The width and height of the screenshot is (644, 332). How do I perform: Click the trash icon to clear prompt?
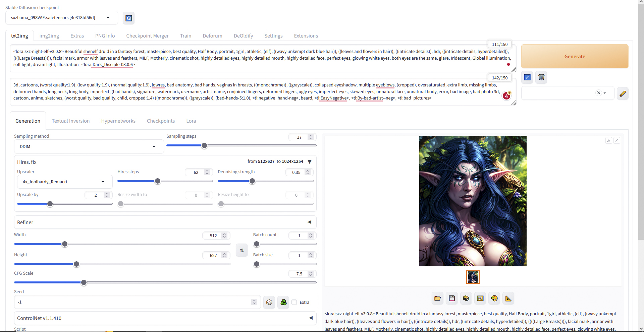[x=541, y=77]
